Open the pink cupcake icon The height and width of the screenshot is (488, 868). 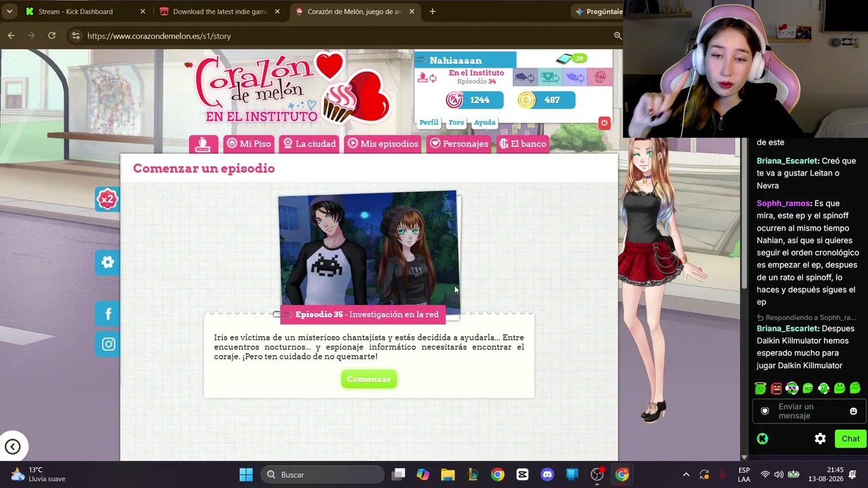[600, 78]
